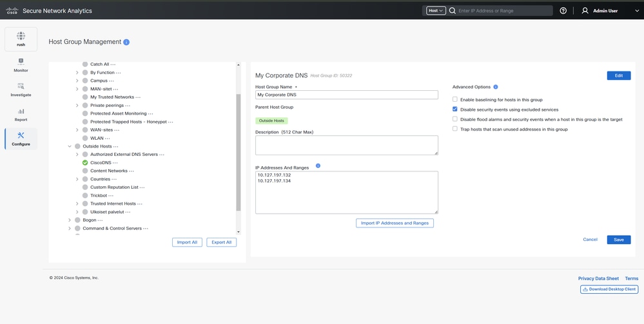644x324 pixels.
Task: Click the Admin User profile icon
Action: 585,11
